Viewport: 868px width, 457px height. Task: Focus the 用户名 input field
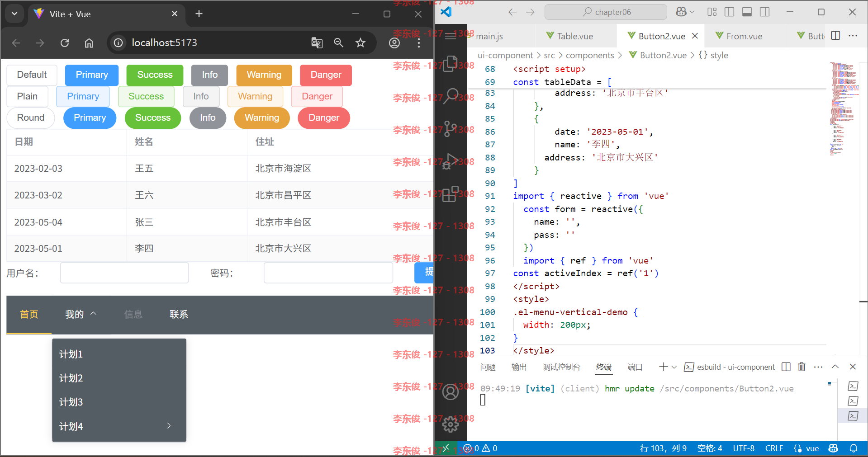coord(124,273)
